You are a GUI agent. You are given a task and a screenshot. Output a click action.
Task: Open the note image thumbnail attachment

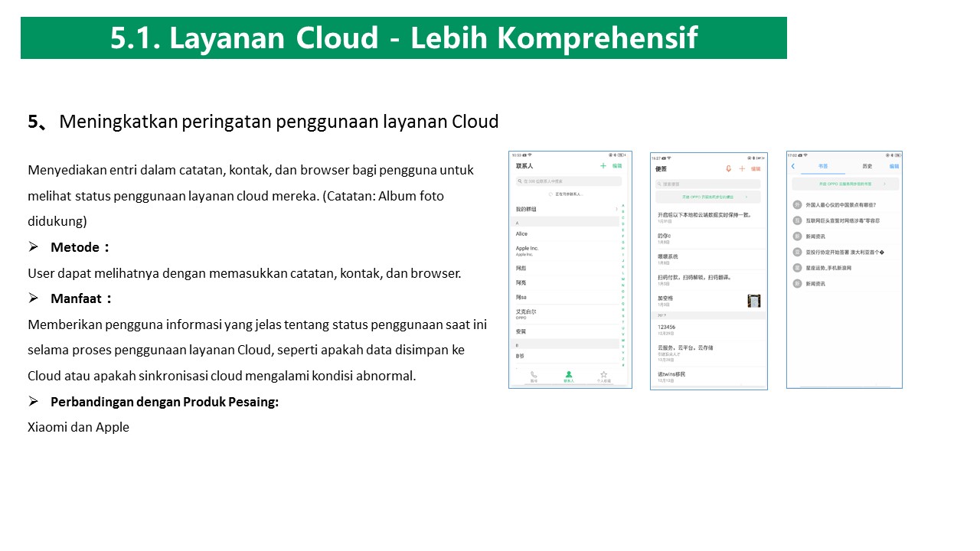[754, 301]
